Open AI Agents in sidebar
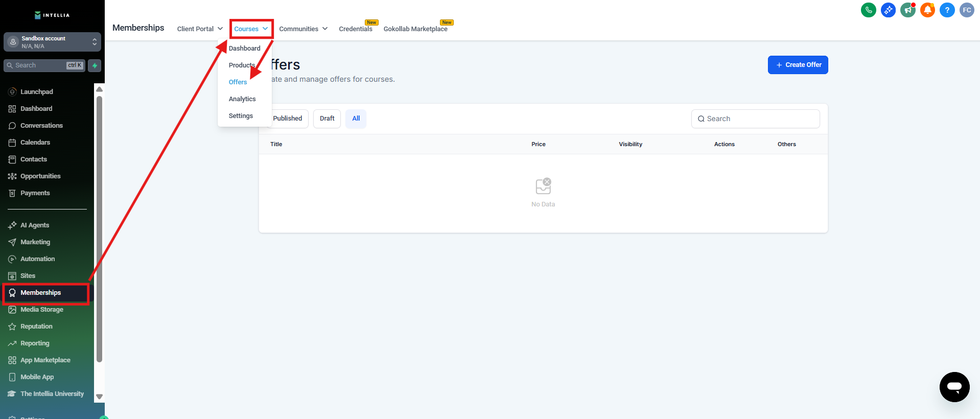The height and width of the screenshot is (419, 980). tap(35, 225)
